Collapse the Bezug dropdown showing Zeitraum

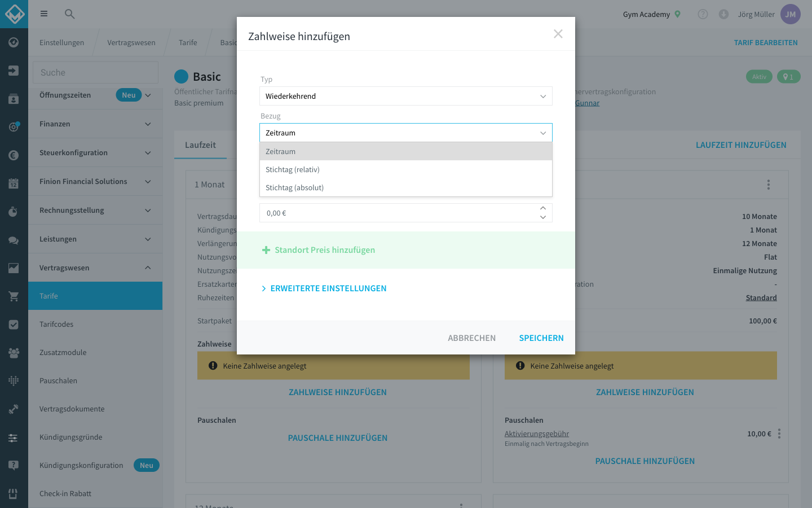coord(406,133)
